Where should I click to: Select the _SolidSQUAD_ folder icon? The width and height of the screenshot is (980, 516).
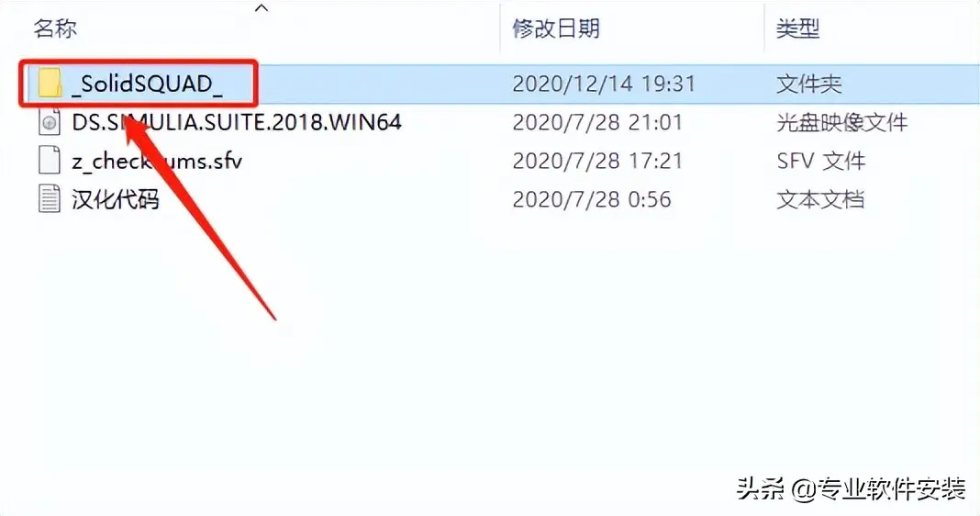point(50,84)
